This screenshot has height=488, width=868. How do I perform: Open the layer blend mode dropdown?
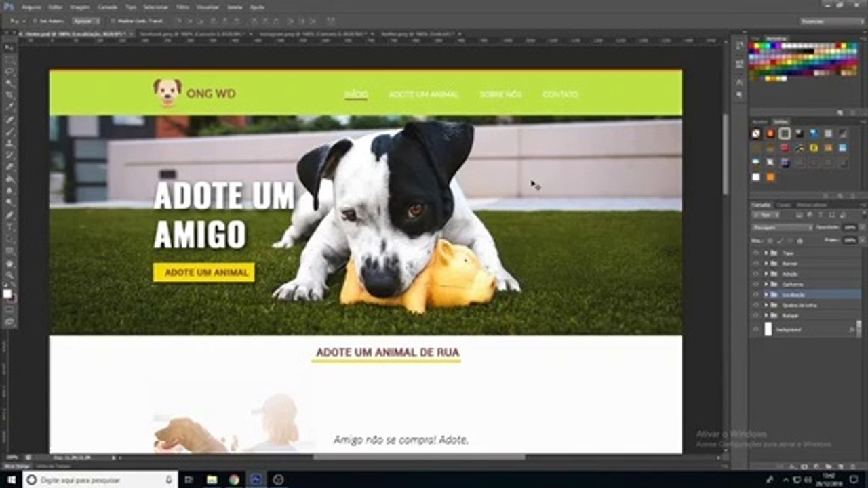click(x=783, y=228)
